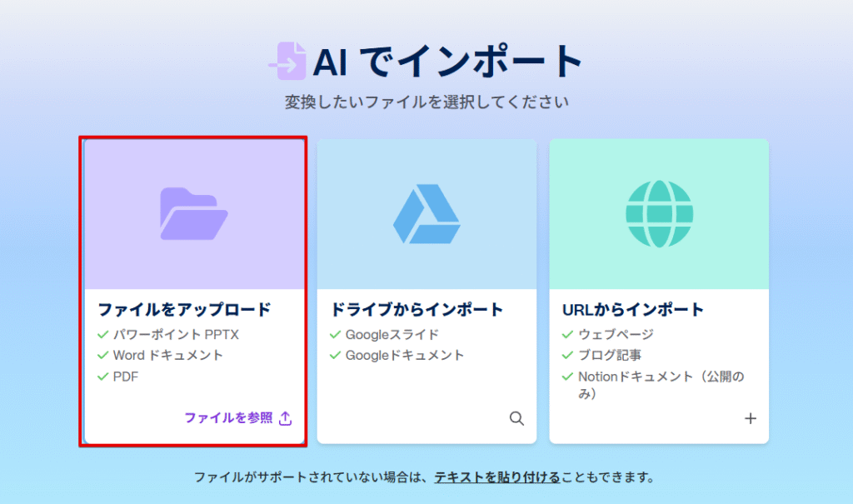Image resolution: width=853 pixels, height=504 pixels.
Task: Select the ドライブからインポート card title
Action: coord(417,310)
